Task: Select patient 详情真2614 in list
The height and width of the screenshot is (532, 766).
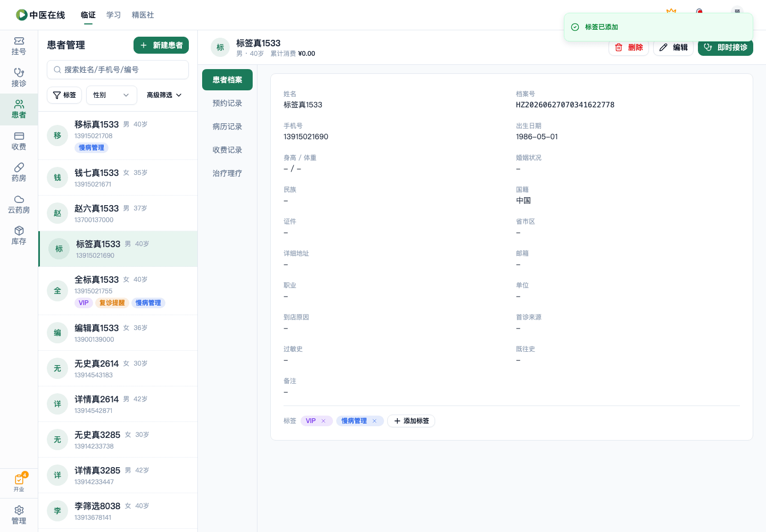Action: pyautogui.click(x=118, y=404)
